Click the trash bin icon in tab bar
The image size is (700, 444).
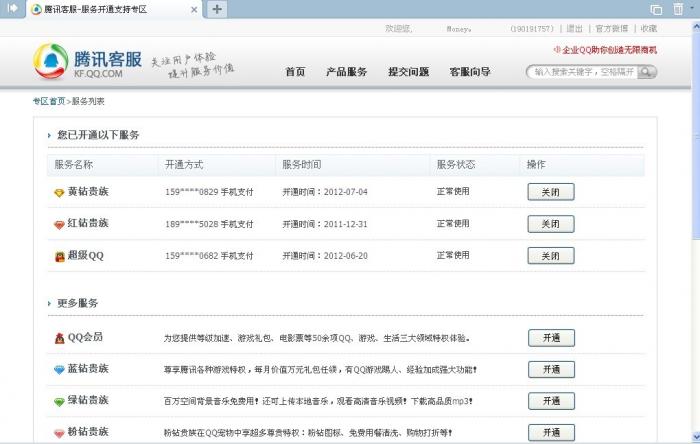pyautogui.click(x=678, y=9)
